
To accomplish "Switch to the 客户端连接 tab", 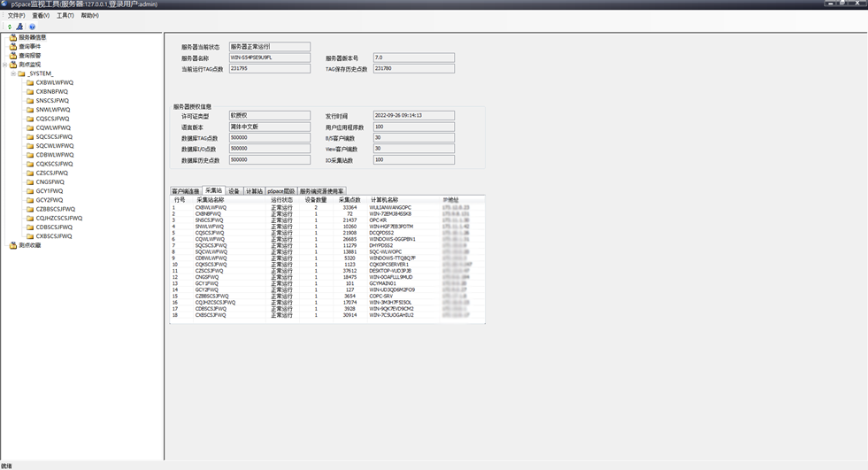I will 186,191.
